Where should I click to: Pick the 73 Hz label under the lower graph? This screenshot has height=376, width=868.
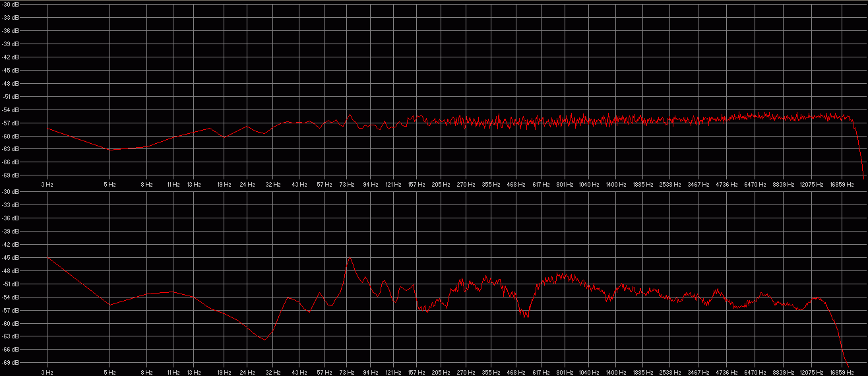click(348, 372)
